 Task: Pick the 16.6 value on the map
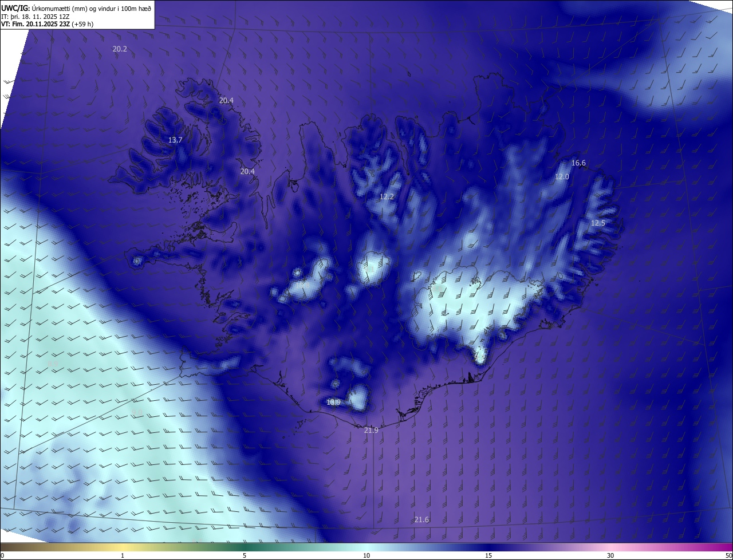(579, 163)
